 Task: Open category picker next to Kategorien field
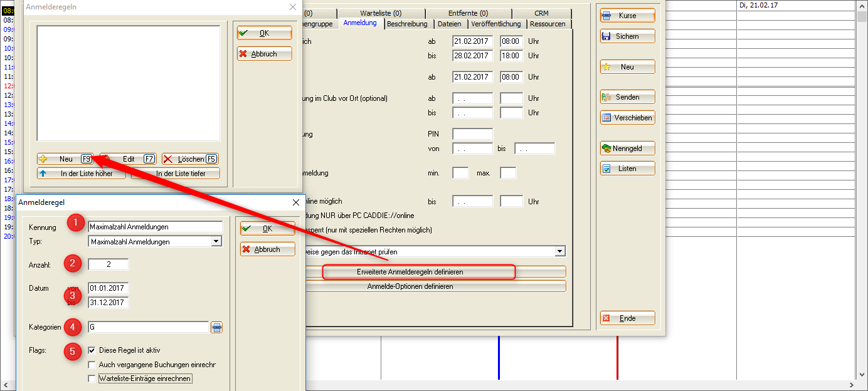(216, 327)
